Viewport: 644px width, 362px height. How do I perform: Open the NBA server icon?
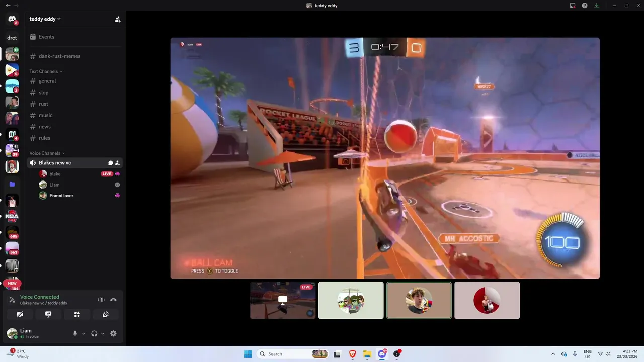[x=12, y=217]
